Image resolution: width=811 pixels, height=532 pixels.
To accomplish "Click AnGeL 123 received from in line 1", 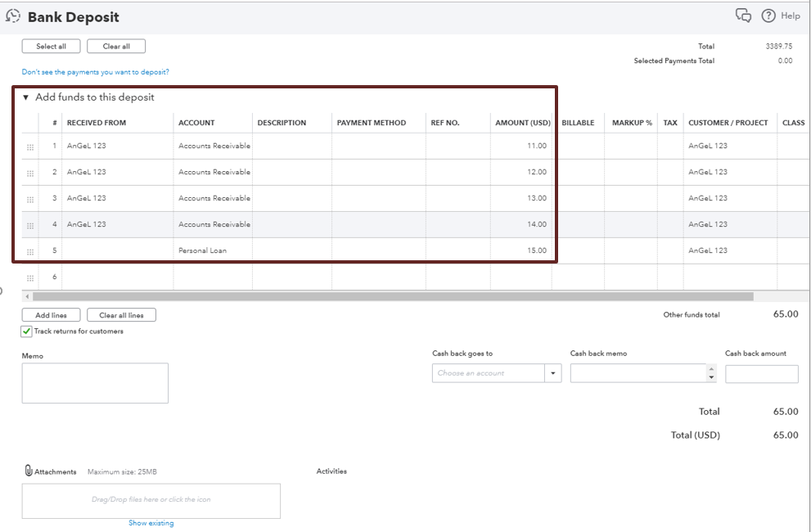I will pos(87,146).
